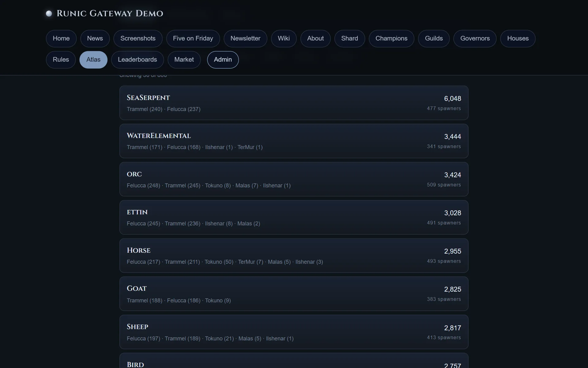
Task: Open the Governors section
Action: pyautogui.click(x=475, y=39)
